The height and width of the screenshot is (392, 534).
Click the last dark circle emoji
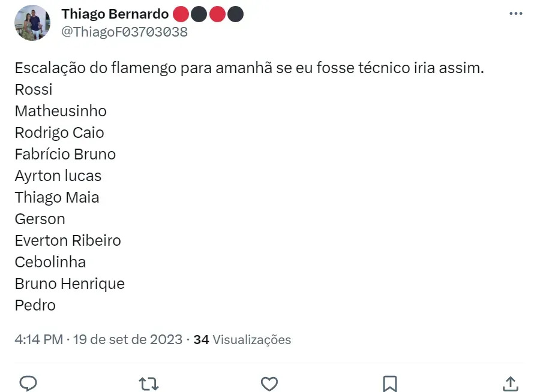(236, 14)
